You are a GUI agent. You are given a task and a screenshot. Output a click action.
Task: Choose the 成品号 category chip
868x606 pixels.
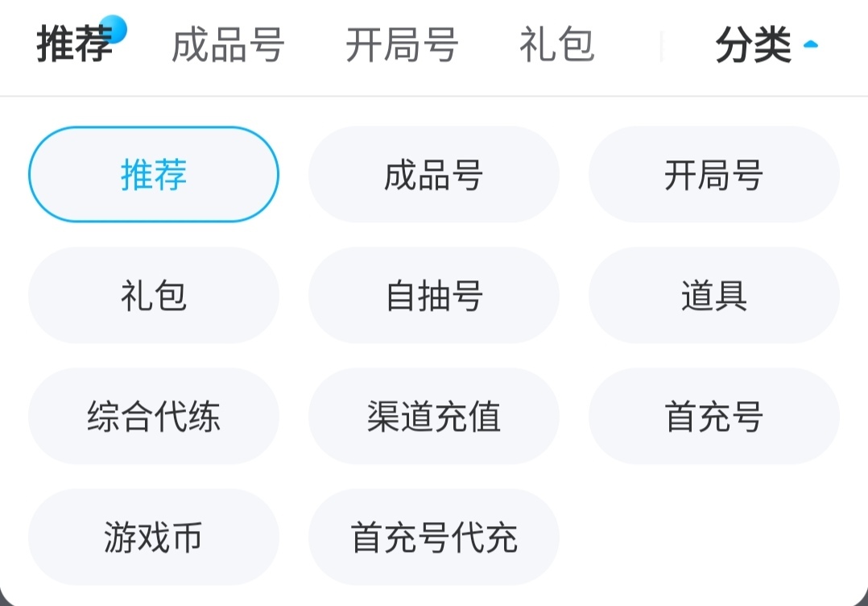click(433, 174)
